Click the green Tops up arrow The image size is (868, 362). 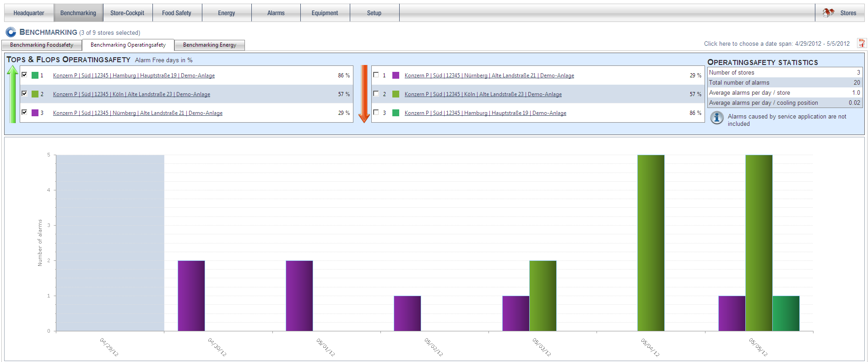(13, 94)
